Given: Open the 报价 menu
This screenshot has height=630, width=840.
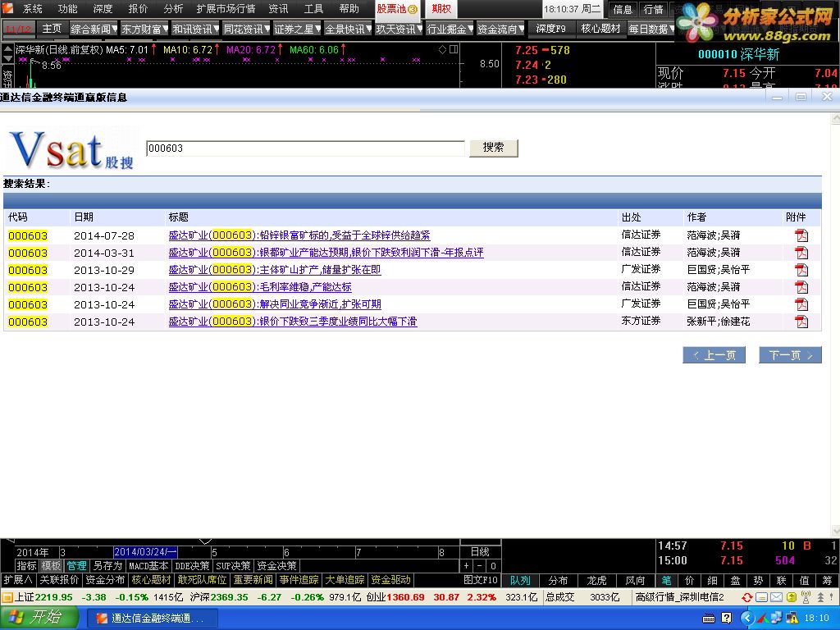Looking at the screenshot, I should click(x=138, y=8).
